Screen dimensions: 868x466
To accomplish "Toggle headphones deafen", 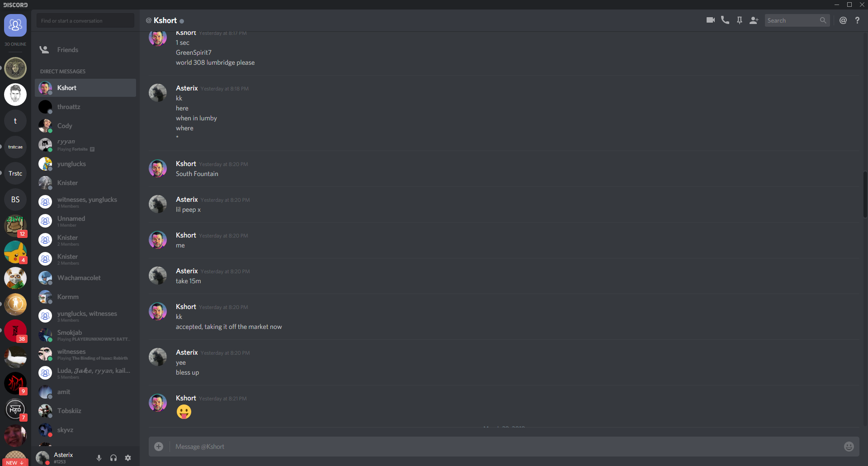I will pyautogui.click(x=113, y=458).
